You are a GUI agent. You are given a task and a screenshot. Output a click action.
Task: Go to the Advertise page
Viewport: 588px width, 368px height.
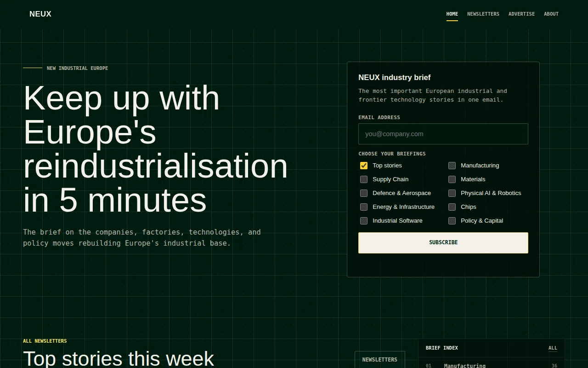pyautogui.click(x=521, y=14)
